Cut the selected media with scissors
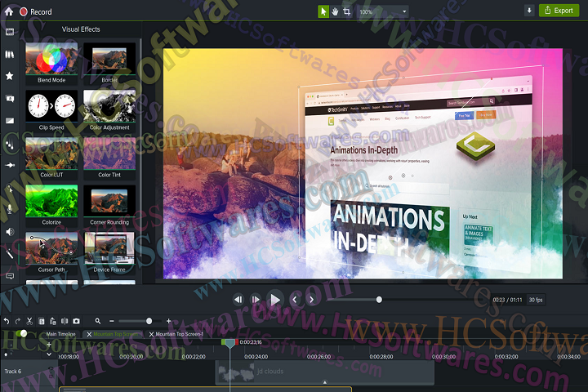The image size is (588, 392). [x=29, y=321]
